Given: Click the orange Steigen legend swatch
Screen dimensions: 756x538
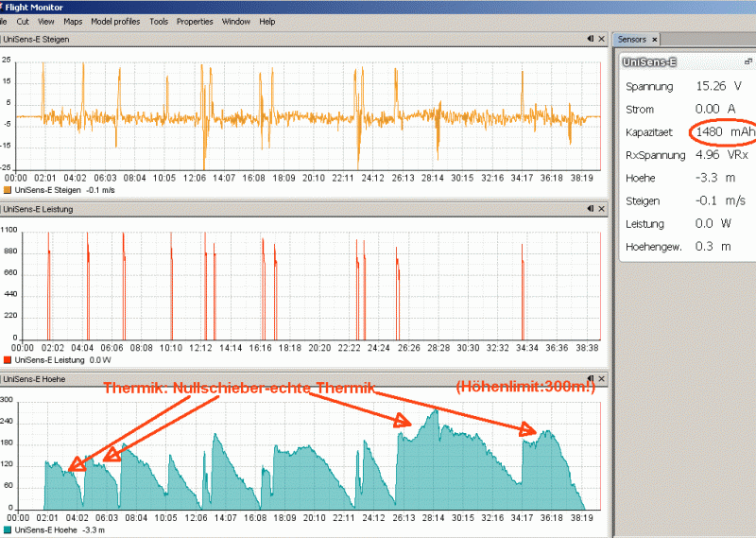Looking at the screenshot, I should 8,190.
